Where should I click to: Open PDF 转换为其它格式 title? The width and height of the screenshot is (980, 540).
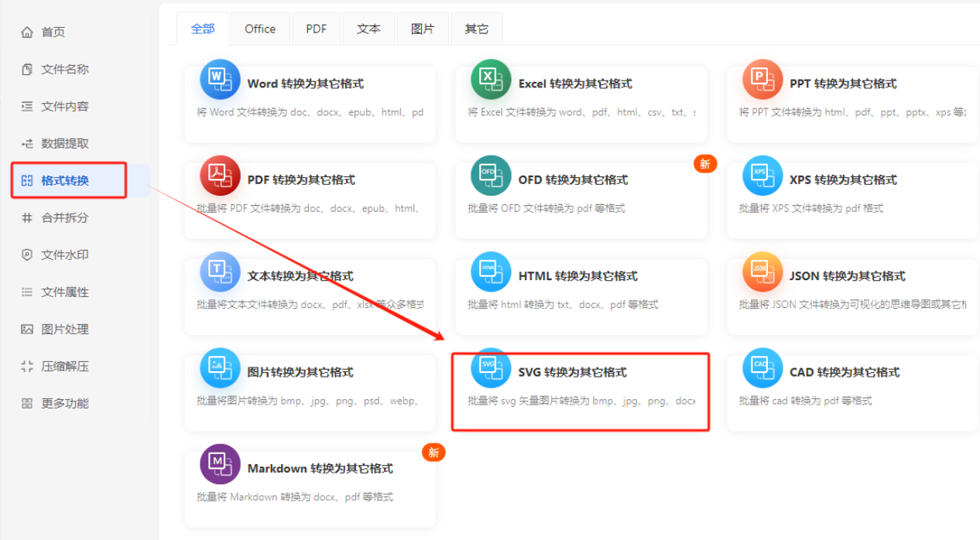pyautogui.click(x=301, y=180)
